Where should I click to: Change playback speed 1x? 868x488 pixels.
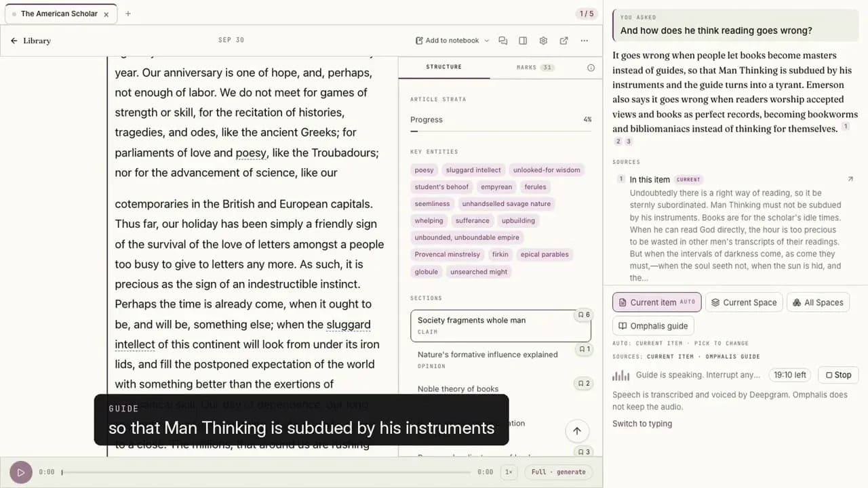coord(509,472)
